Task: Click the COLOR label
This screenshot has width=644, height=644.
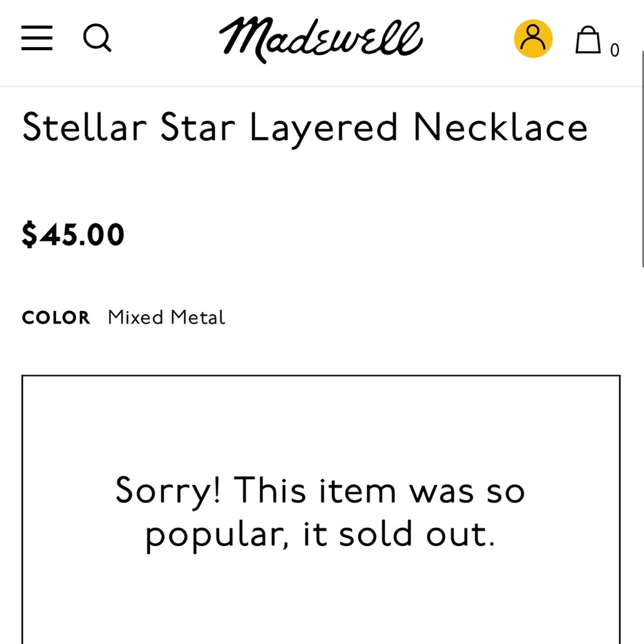Action: click(x=55, y=317)
